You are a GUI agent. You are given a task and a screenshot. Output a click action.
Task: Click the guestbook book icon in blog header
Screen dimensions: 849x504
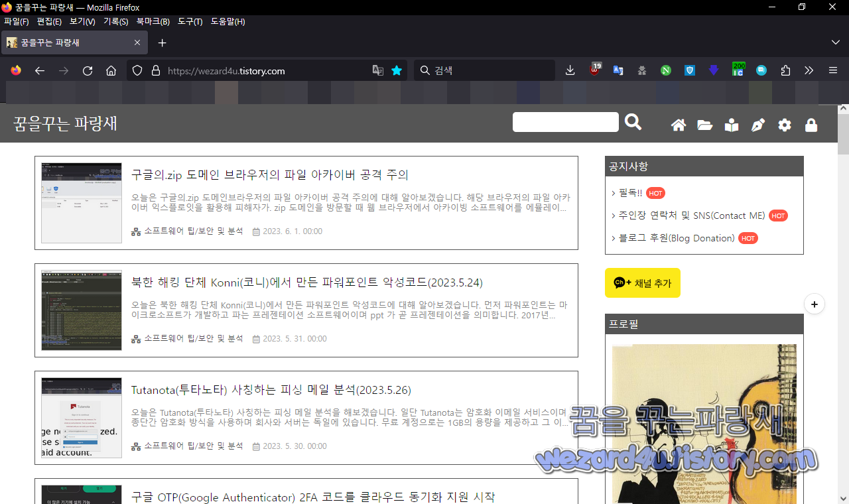731,125
